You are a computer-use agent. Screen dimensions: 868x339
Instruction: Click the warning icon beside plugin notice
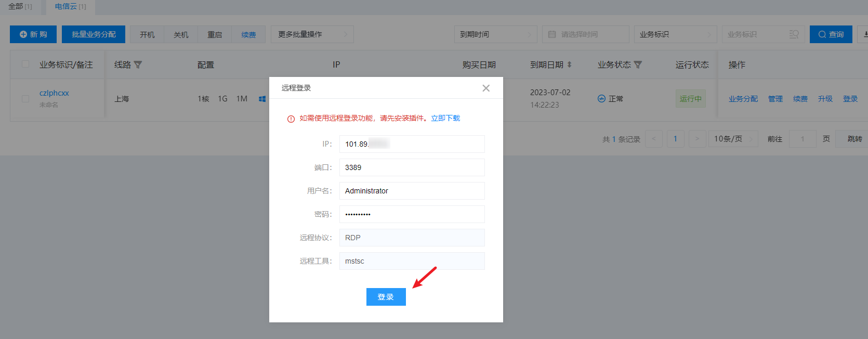coord(291,119)
